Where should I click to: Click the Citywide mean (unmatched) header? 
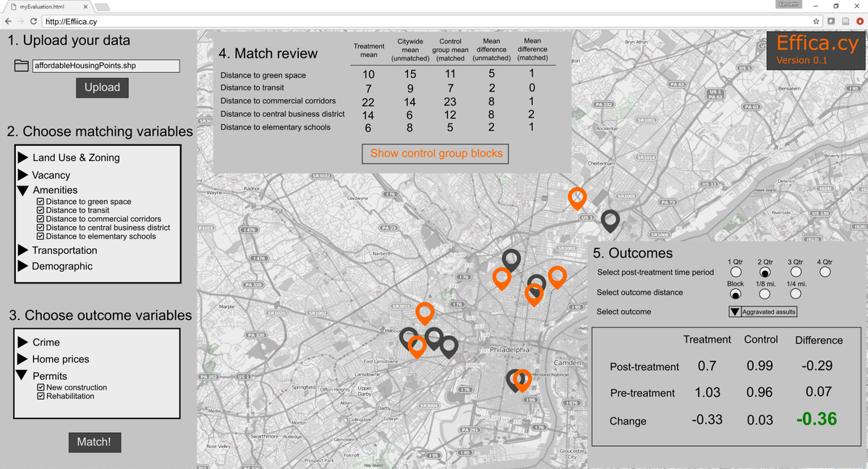click(410, 50)
